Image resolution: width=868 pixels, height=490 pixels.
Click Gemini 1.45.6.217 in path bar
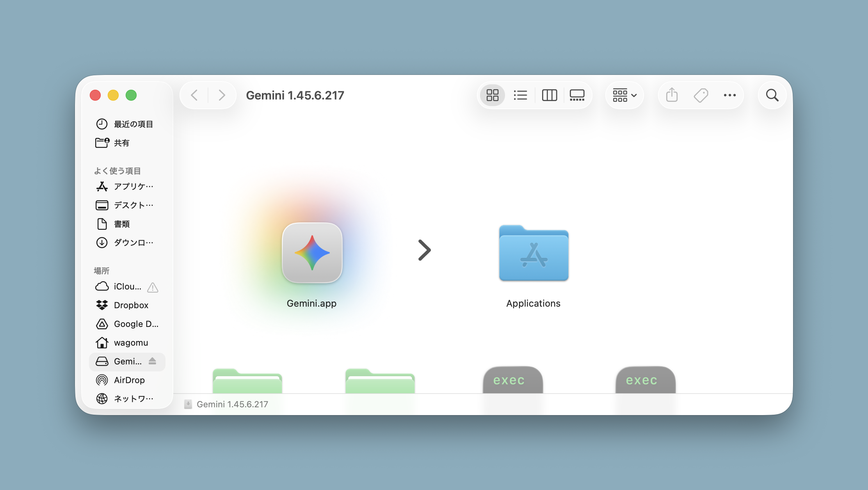tap(232, 404)
